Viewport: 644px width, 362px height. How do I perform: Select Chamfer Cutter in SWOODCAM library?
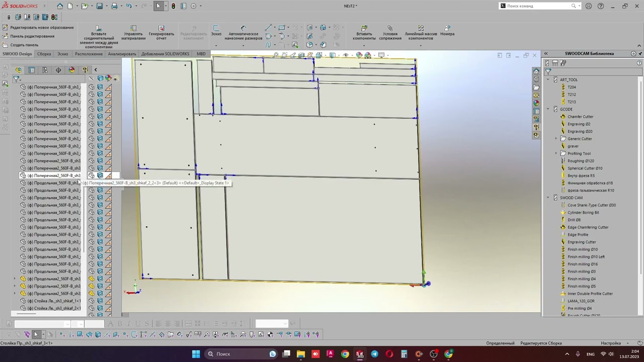point(580,117)
